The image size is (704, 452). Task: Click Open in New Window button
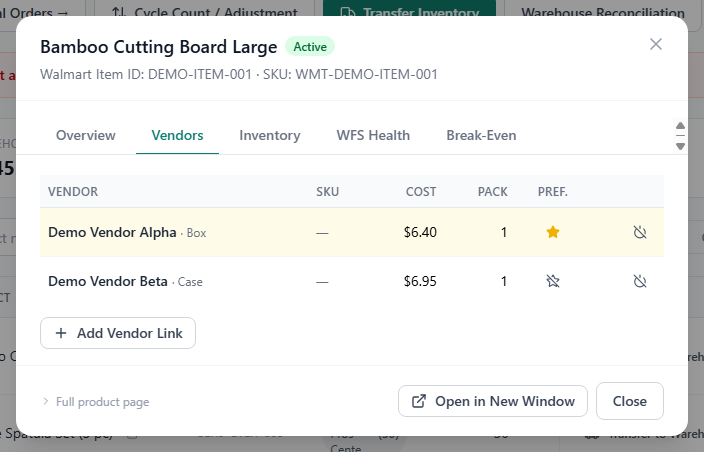tap(493, 401)
